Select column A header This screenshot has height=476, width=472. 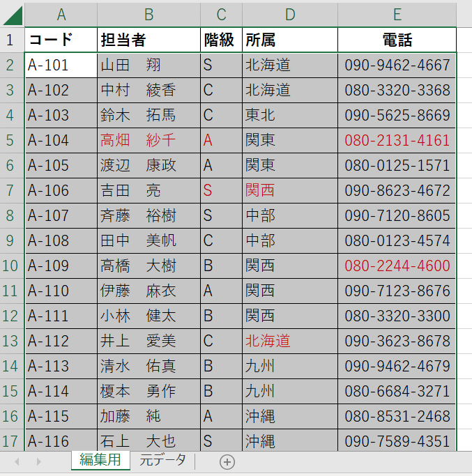click(x=61, y=15)
